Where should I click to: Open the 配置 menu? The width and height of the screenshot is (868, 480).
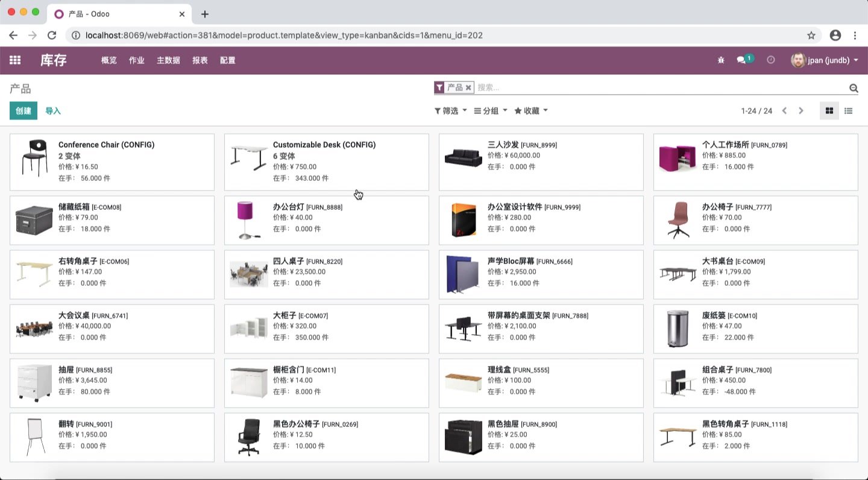click(x=228, y=60)
